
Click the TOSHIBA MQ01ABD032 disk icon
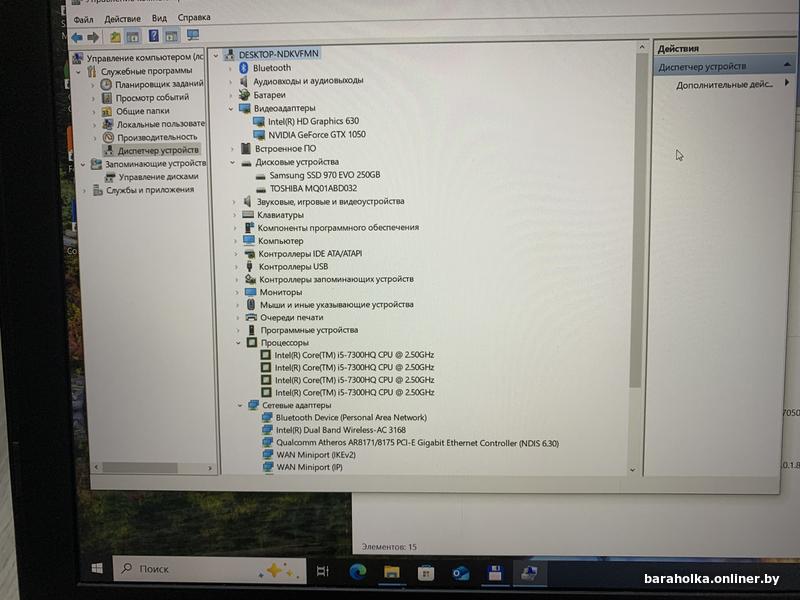click(x=261, y=189)
